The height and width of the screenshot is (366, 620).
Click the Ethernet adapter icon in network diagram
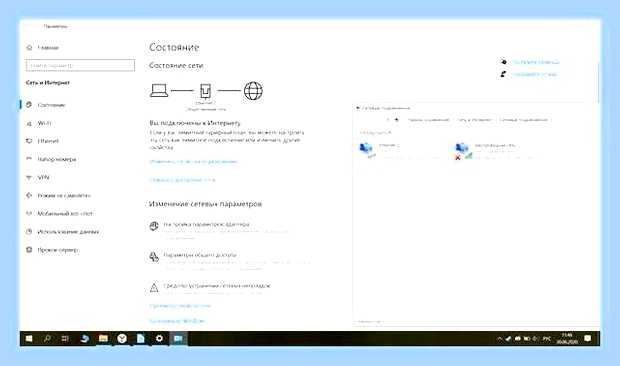[205, 91]
